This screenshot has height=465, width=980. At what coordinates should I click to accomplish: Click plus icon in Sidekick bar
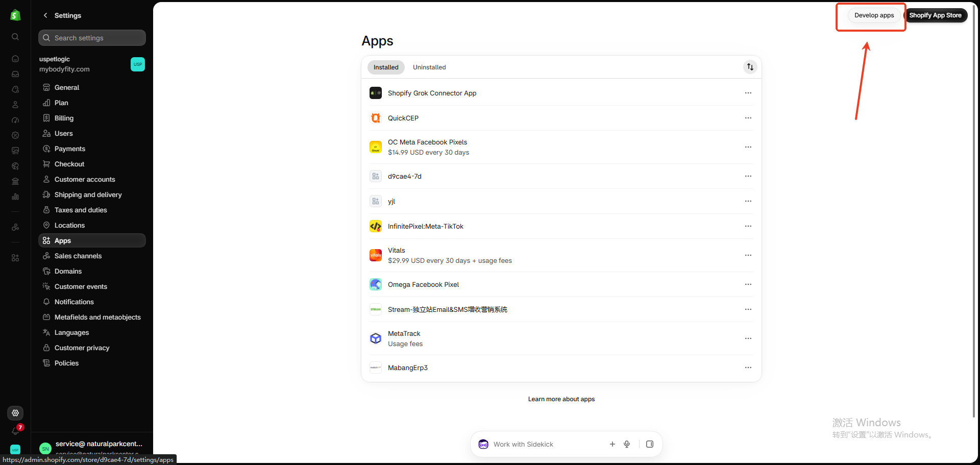click(x=612, y=444)
